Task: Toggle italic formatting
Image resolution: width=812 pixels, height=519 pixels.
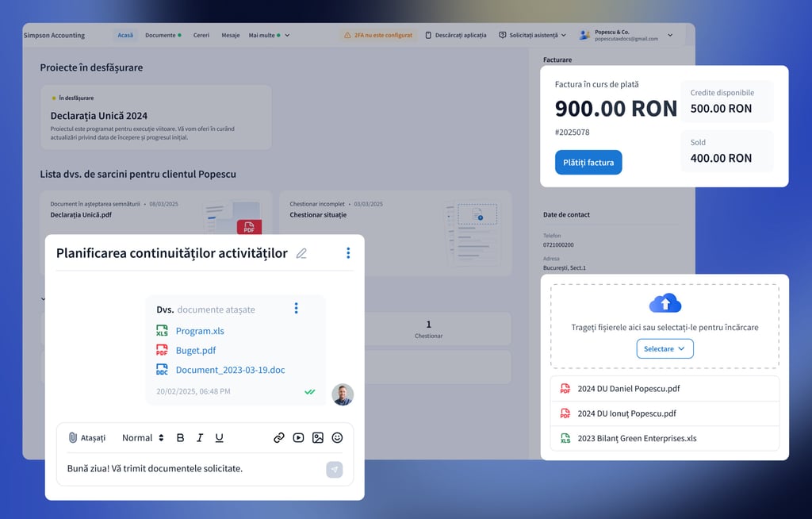Action: point(200,438)
